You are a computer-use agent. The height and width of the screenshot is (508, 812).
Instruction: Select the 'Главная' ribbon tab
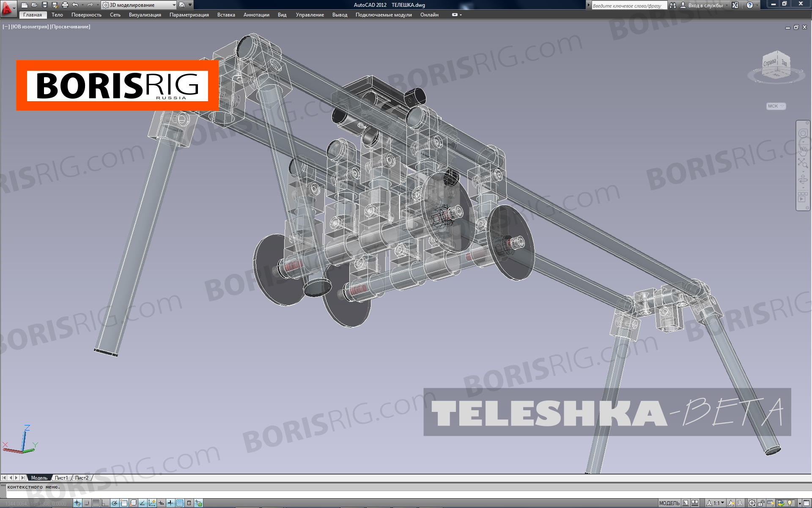[33, 15]
